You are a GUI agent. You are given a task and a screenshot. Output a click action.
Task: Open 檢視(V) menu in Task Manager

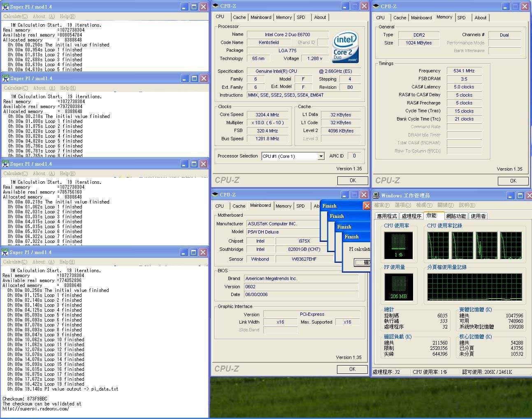pos(424,205)
